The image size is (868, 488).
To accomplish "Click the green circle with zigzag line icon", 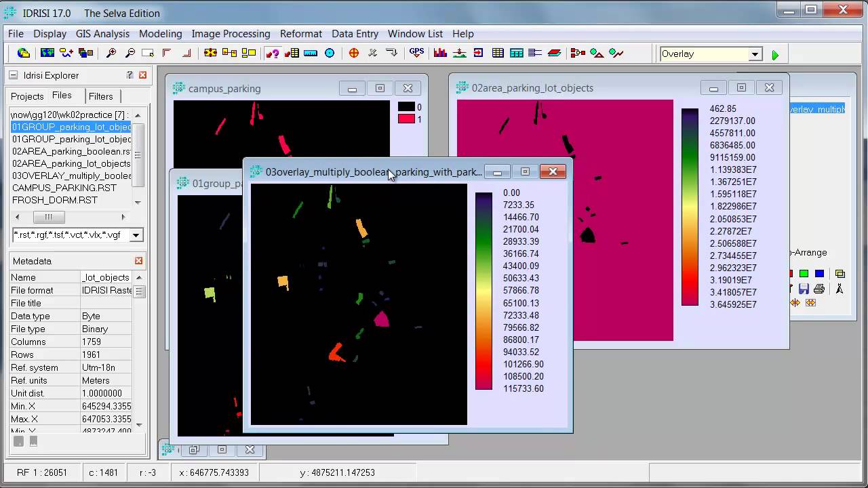I will coord(616,53).
